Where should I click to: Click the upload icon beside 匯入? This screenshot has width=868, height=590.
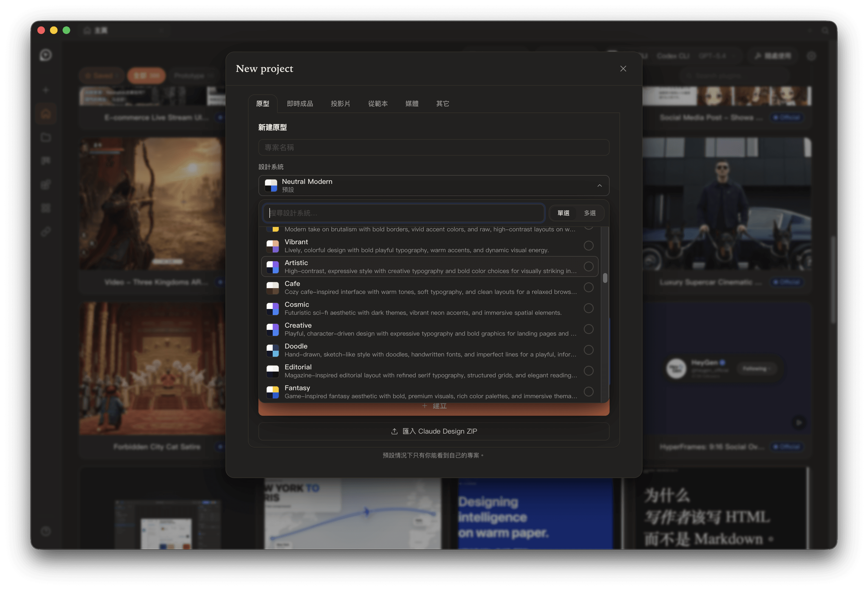tap(394, 431)
